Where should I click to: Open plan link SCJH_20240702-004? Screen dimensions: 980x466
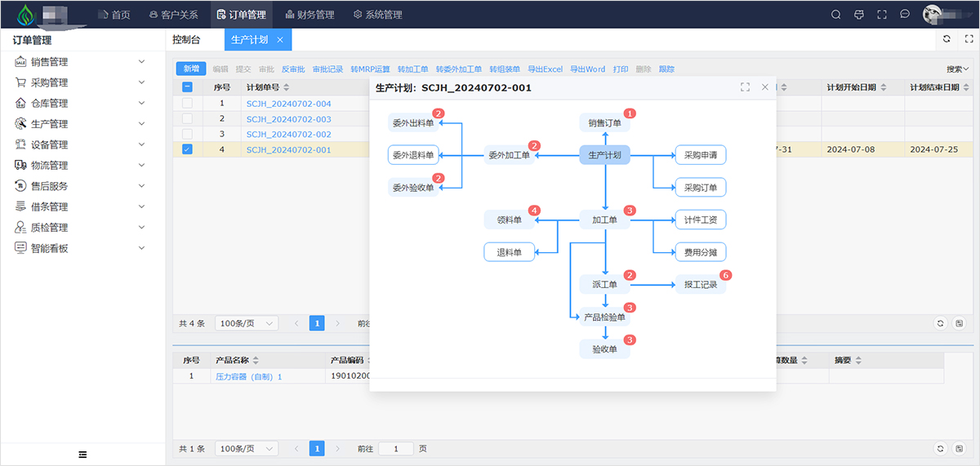click(x=289, y=104)
